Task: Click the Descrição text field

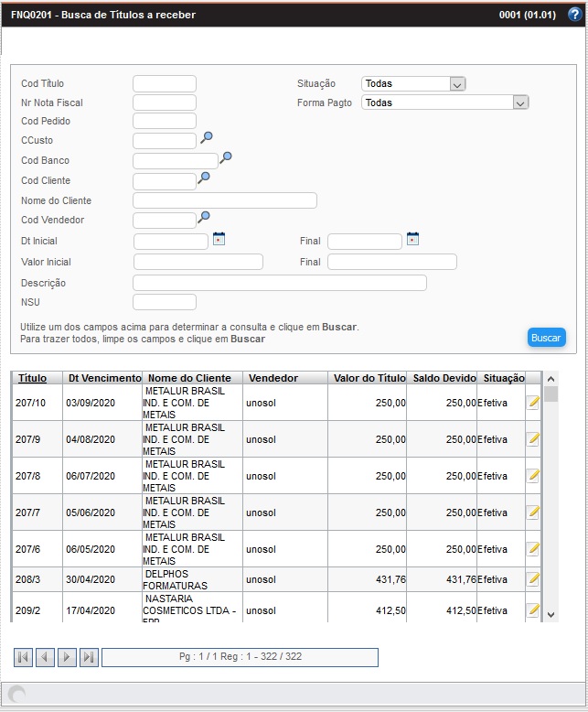Action: point(279,283)
